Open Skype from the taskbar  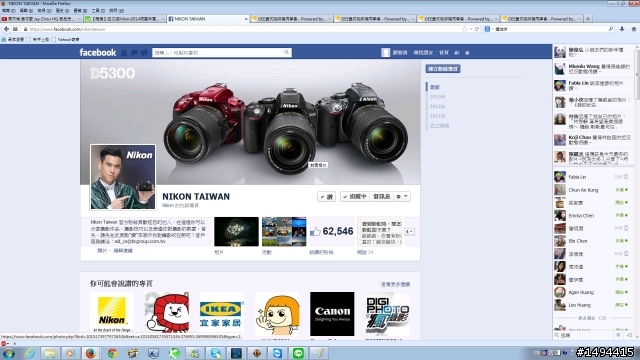(216, 353)
